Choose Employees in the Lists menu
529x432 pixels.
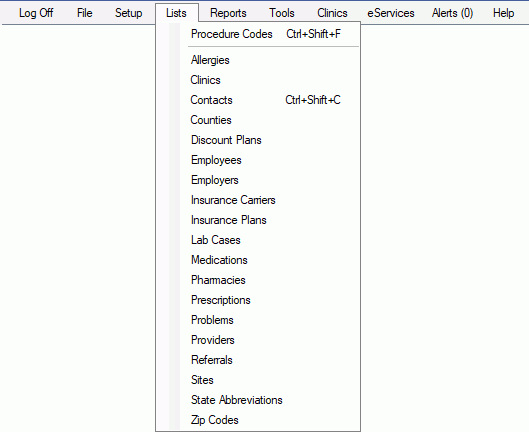coord(258,160)
